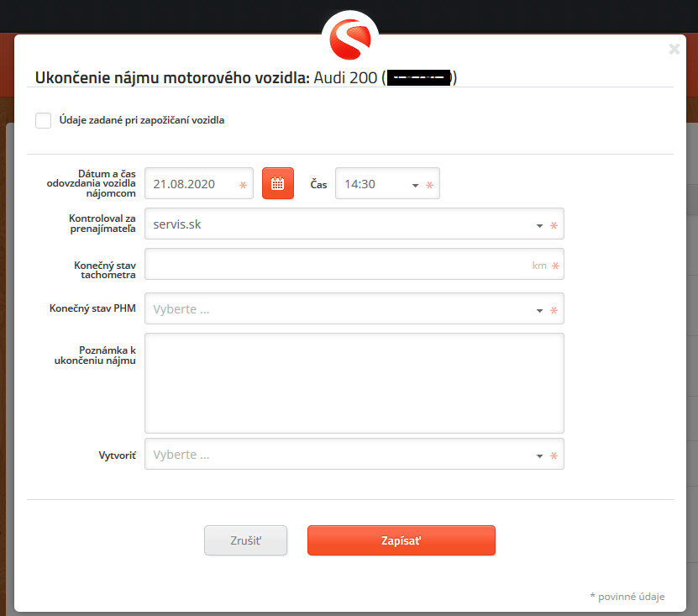
Task: Click the 'Poznámka k ukončeniu nájmu' label
Action: pyautogui.click(x=95, y=355)
